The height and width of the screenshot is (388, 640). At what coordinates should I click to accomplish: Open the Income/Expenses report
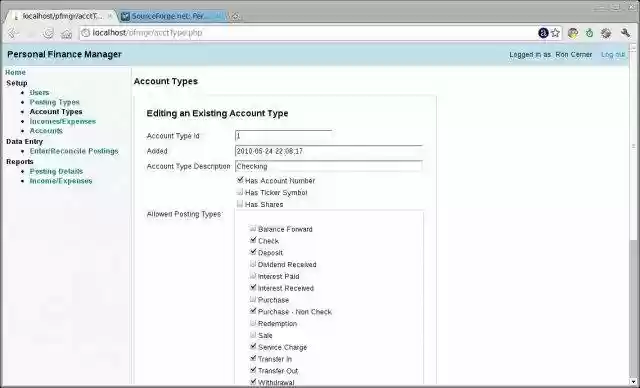[x=61, y=181]
